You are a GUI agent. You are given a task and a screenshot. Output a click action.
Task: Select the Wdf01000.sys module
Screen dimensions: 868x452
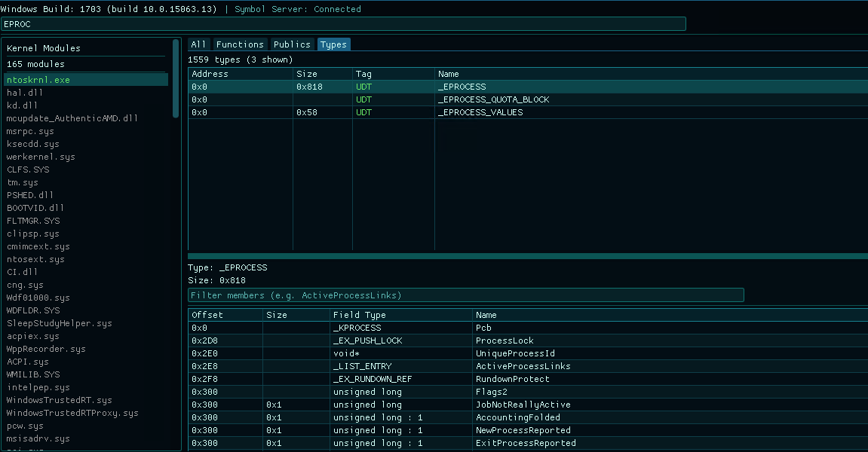86,298
